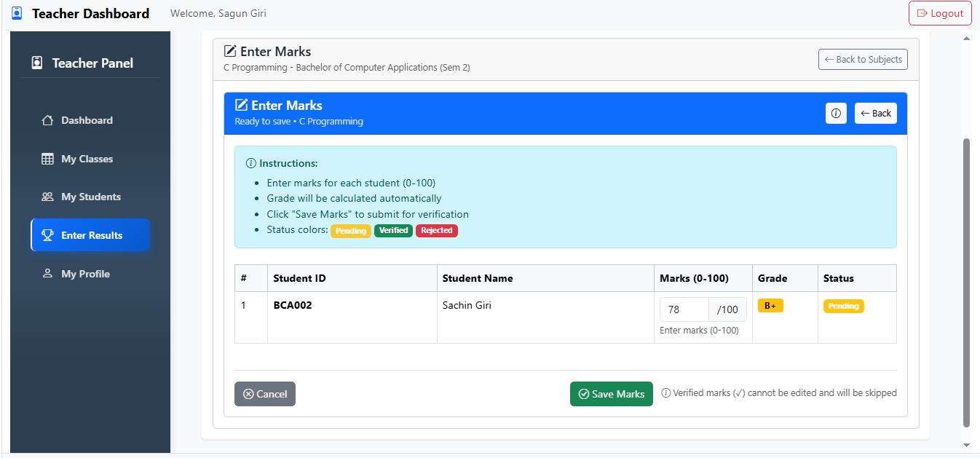Image resolution: width=980 pixels, height=458 pixels.
Task: Go to My Students page
Action: tap(90, 197)
